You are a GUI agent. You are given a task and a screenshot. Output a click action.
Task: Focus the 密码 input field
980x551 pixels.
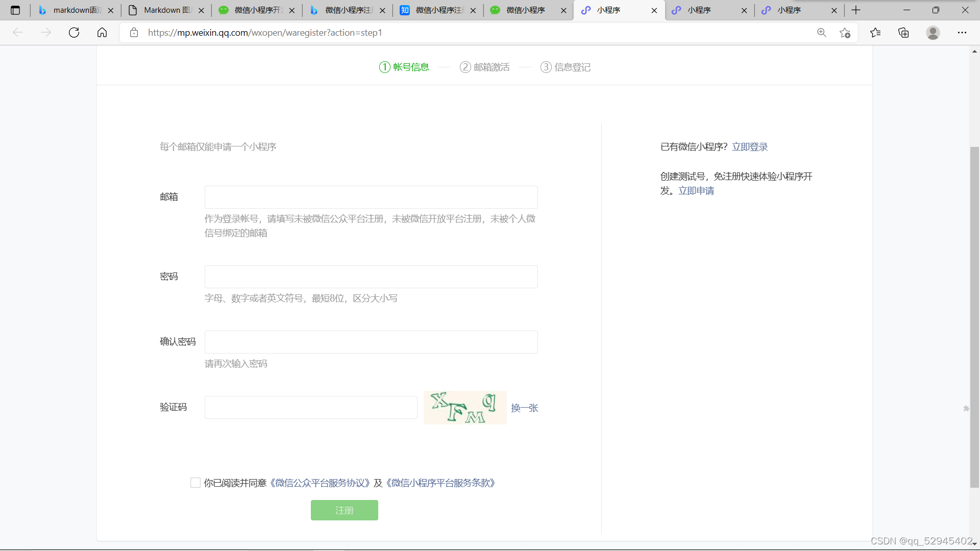(371, 277)
